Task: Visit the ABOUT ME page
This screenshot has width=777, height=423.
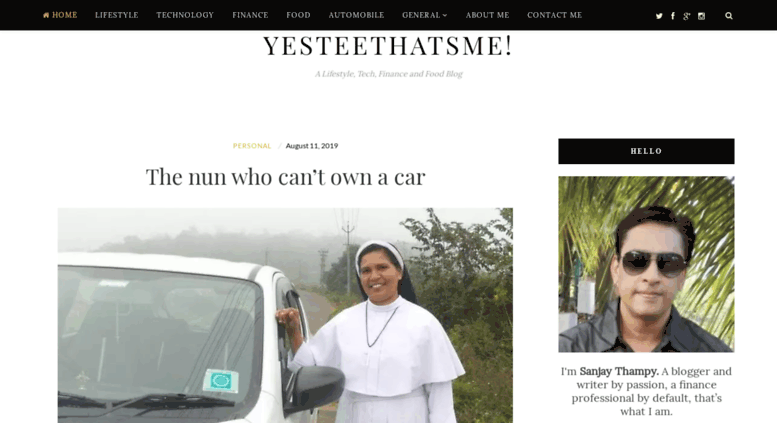Action: tap(487, 15)
